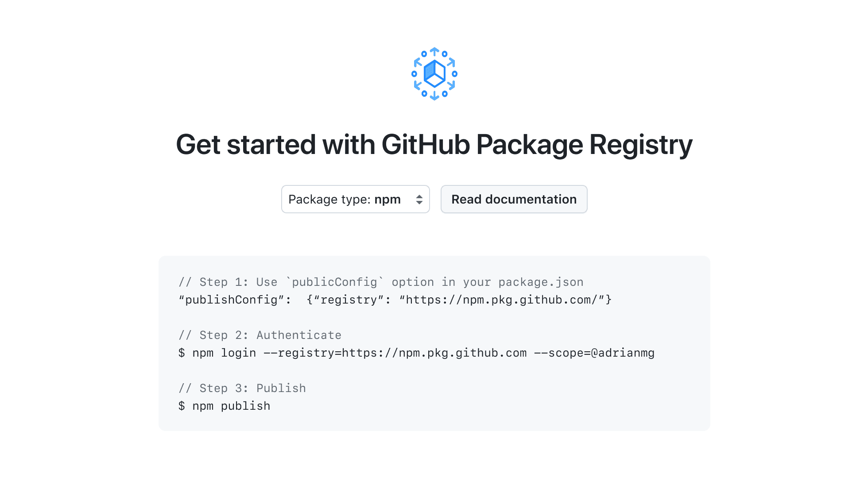The width and height of the screenshot is (868, 477).
Task: Click the top arrow of the package logo
Action: pos(434,51)
